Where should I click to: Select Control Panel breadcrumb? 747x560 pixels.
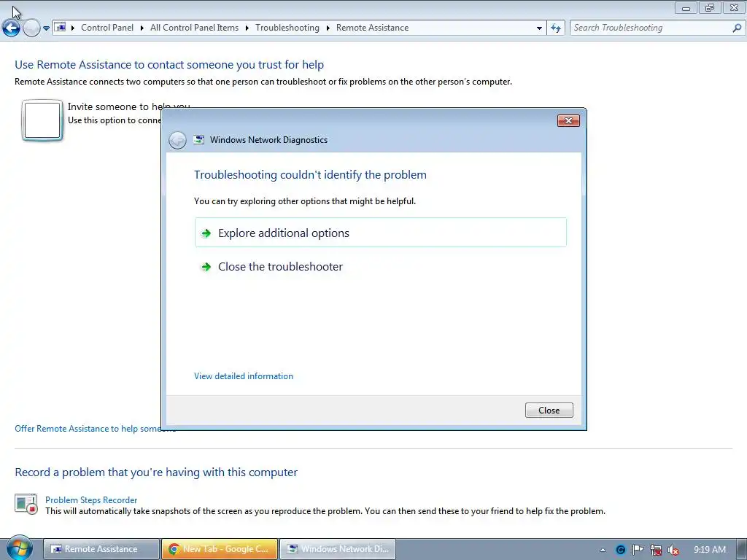click(x=107, y=28)
